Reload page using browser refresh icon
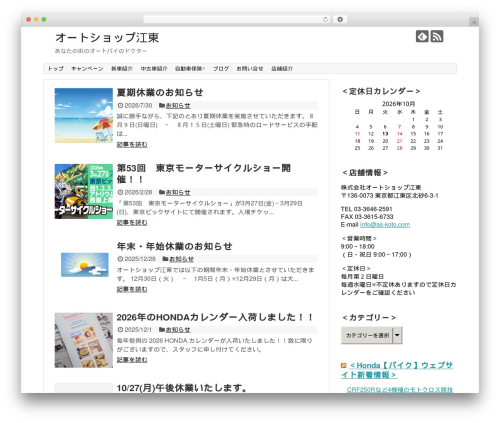 pos(325,20)
